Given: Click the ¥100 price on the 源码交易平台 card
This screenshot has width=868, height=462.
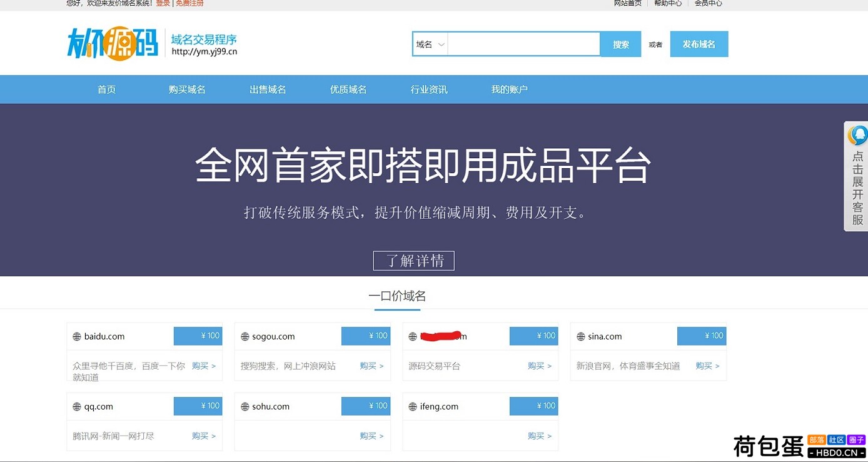Looking at the screenshot, I should pos(534,336).
